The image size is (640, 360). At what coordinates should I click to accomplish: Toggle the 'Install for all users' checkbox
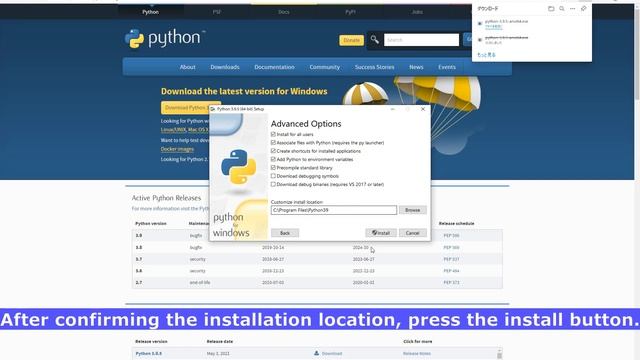point(273,134)
